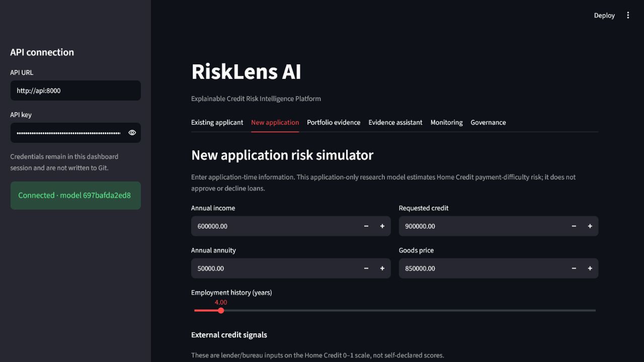Adjust the Employment history slider handle
644x362 pixels.
(221, 310)
